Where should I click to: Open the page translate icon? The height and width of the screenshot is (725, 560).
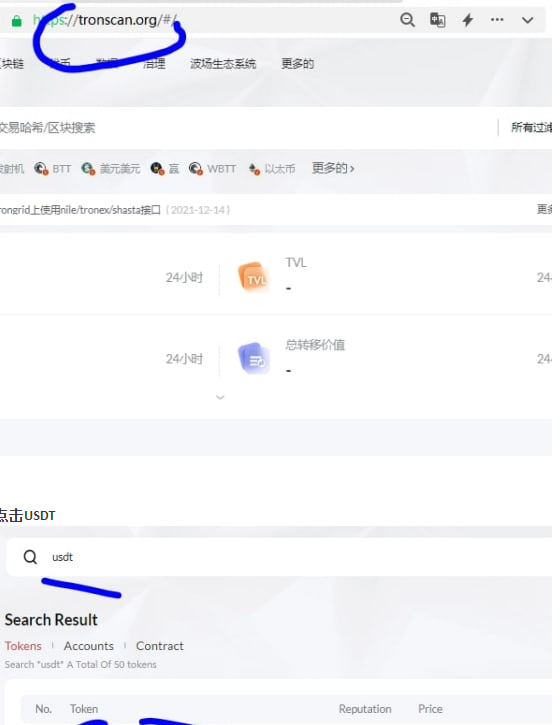pyautogui.click(x=437, y=20)
